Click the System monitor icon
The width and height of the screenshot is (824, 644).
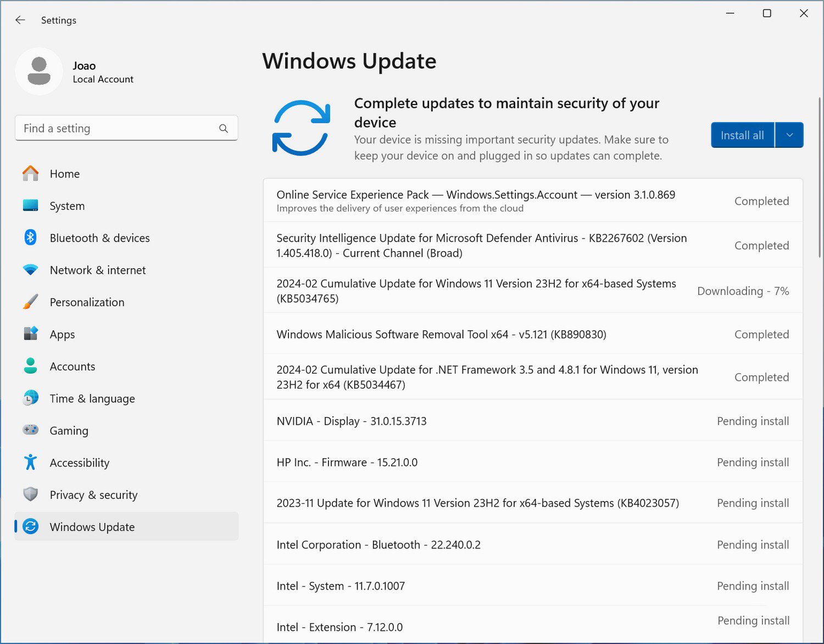(x=31, y=206)
